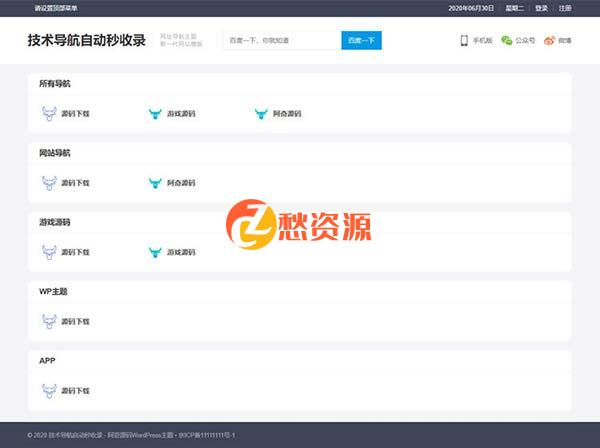600x448 pixels.
Task: Click 阿奇源码 bull icon under 所有导航
Action: [x=261, y=114]
